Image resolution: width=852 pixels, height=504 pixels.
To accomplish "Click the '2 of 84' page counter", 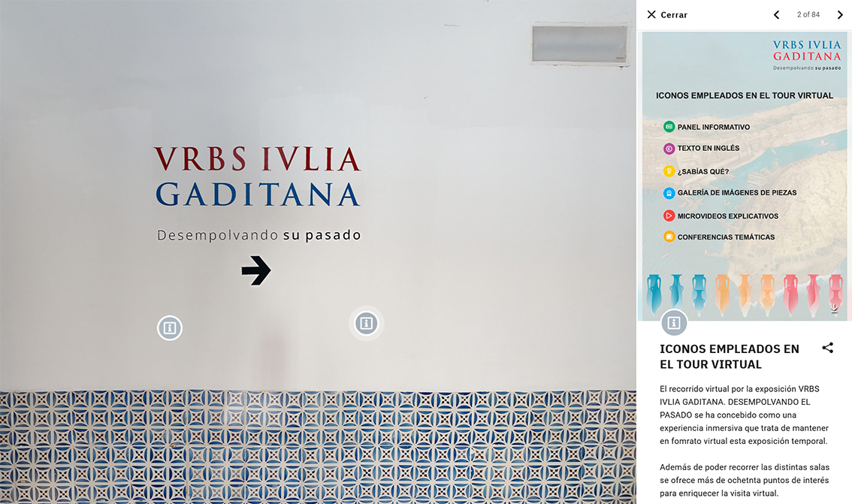I will tap(808, 15).
